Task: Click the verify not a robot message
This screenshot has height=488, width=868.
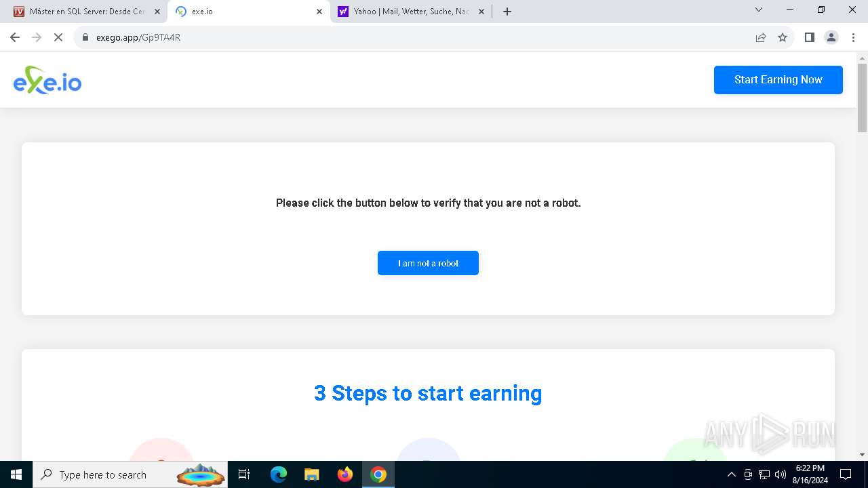Action: pyautogui.click(x=428, y=203)
